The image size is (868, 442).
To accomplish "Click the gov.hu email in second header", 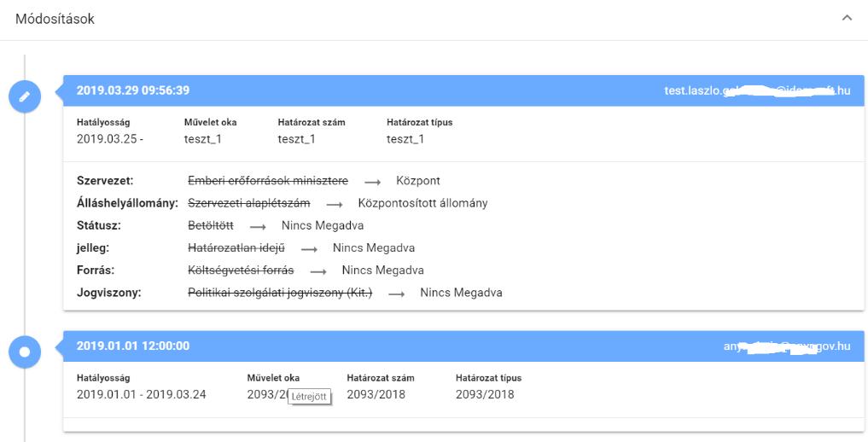I will pos(787,346).
